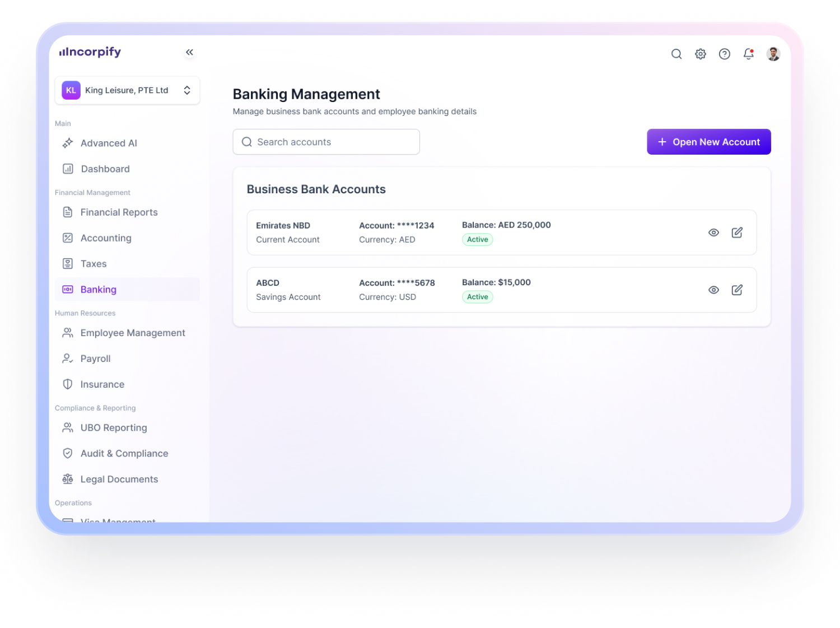Click Advanced AI sparkle icon
Screen dimensions: 840x628
tap(68, 143)
